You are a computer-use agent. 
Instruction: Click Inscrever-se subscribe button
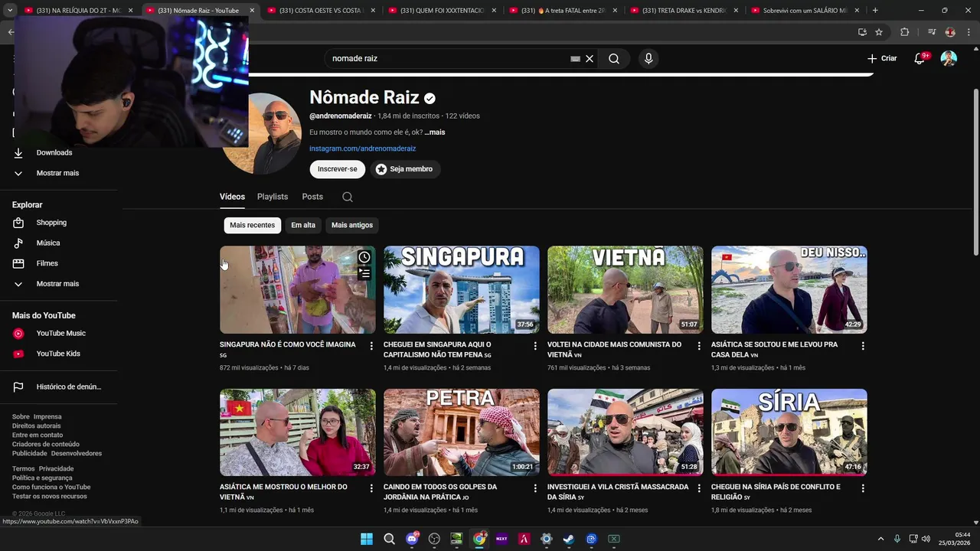pyautogui.click(x=338, y=169)
